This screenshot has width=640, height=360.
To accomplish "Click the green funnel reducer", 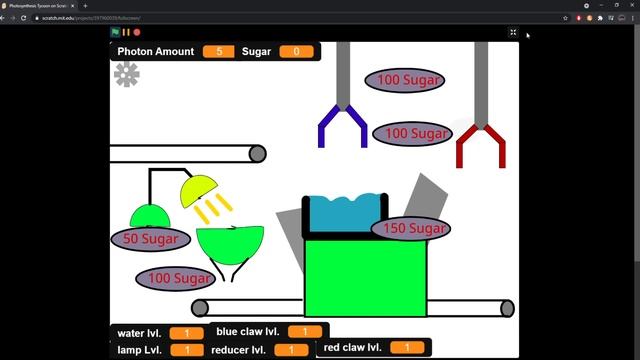I will coord(230,245).
